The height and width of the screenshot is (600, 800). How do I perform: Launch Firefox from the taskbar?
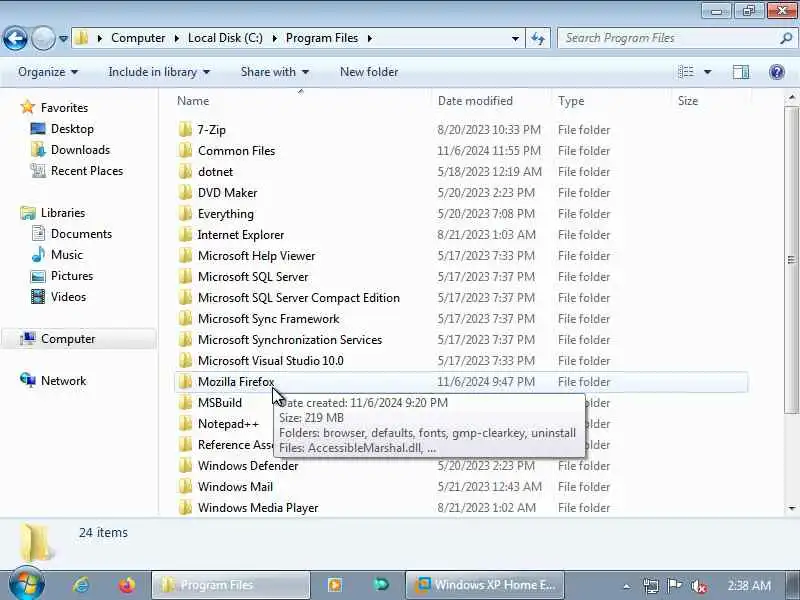[x=127, y=585]
